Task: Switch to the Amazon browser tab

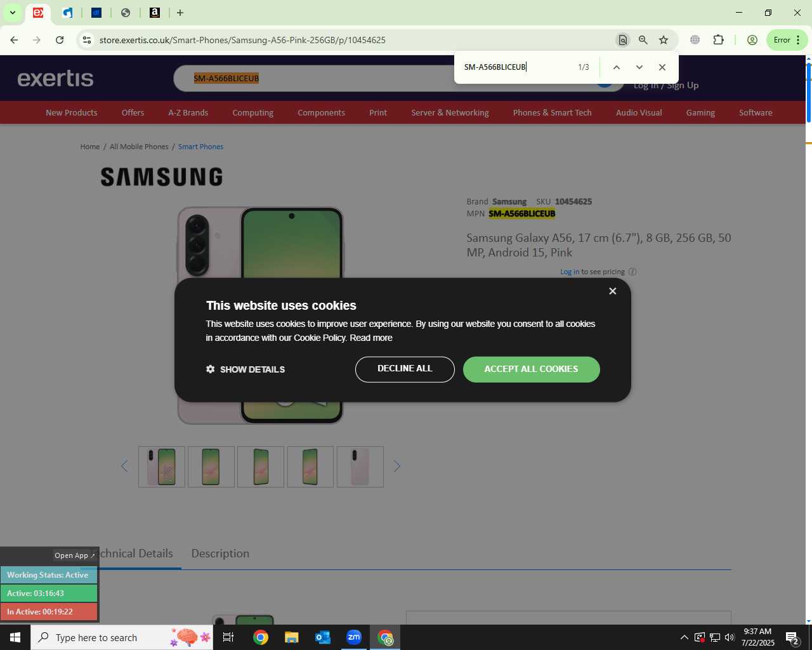Action: point(155,13)
